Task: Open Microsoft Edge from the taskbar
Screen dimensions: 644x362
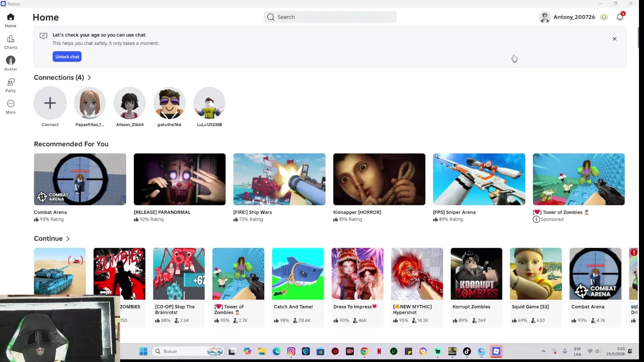Action: tap(276, 351)
